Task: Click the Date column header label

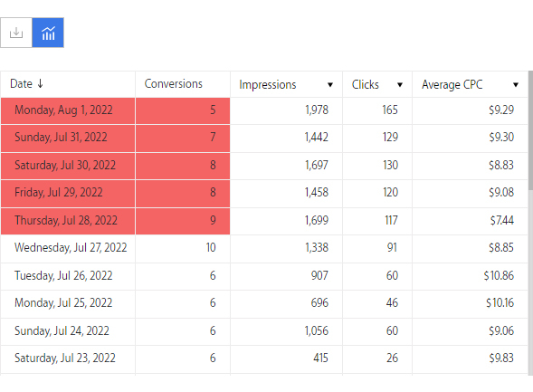Action: [22, 83]
